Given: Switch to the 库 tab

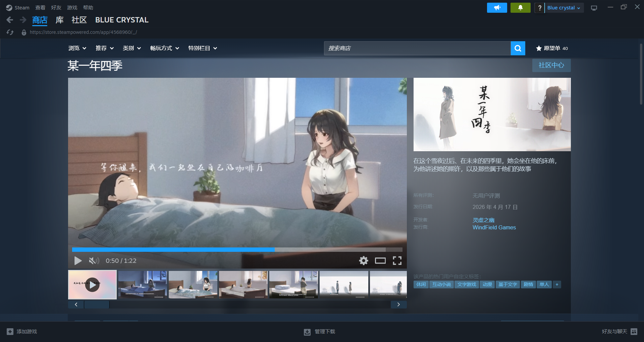Looking at the screenshot, I should [x=59, y=20].
